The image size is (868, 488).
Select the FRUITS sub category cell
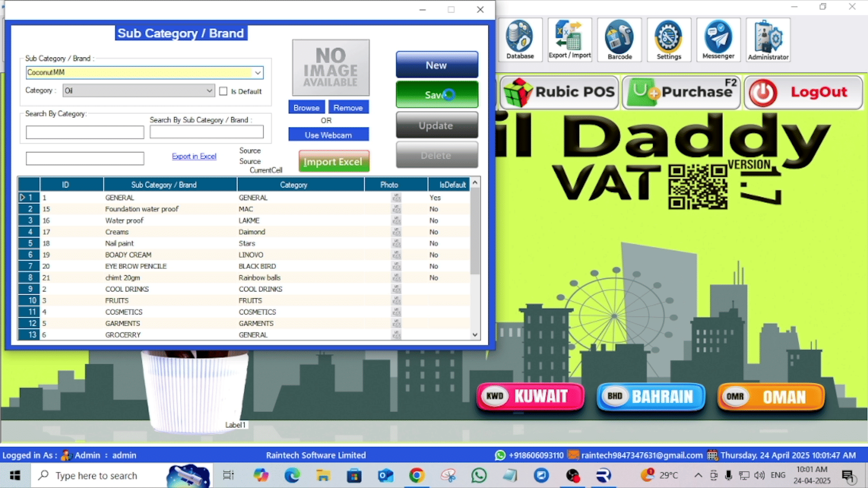(170, 300)
